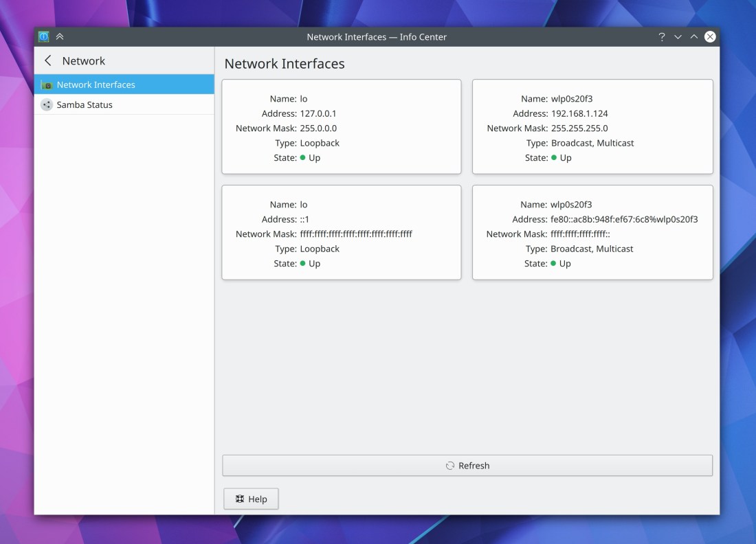
Task: Maximize the Info Center window
Action: pyautogui.click(x=693, y=37)
